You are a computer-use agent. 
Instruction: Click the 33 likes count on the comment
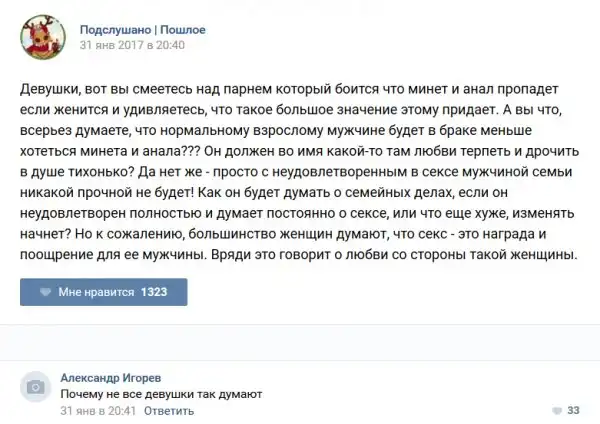coord(573,410)
